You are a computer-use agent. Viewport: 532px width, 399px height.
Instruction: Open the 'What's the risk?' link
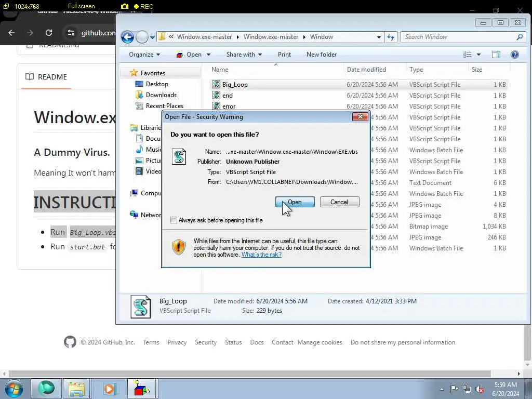pyautogui.click(x=261, y=255)
